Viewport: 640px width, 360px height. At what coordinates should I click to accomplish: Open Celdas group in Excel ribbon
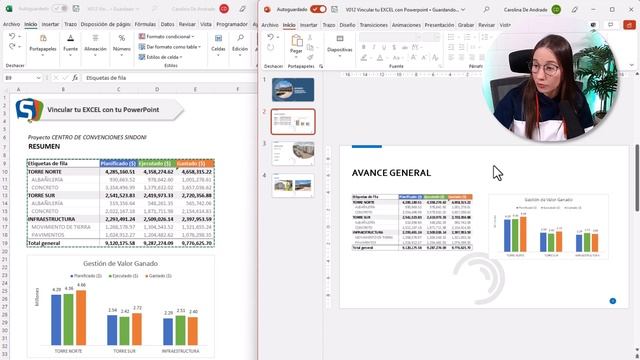click(x=218, y=45)
